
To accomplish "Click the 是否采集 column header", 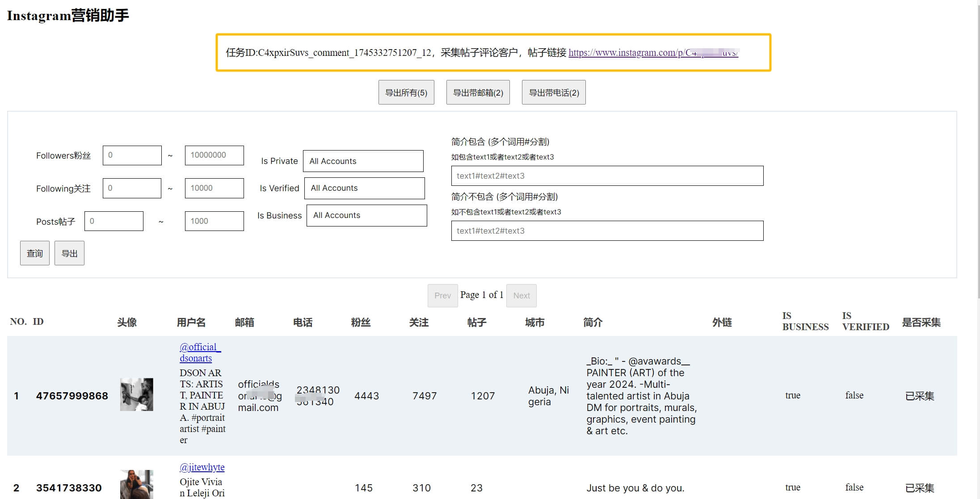I will pyautogui.click(x=921, y=323).
